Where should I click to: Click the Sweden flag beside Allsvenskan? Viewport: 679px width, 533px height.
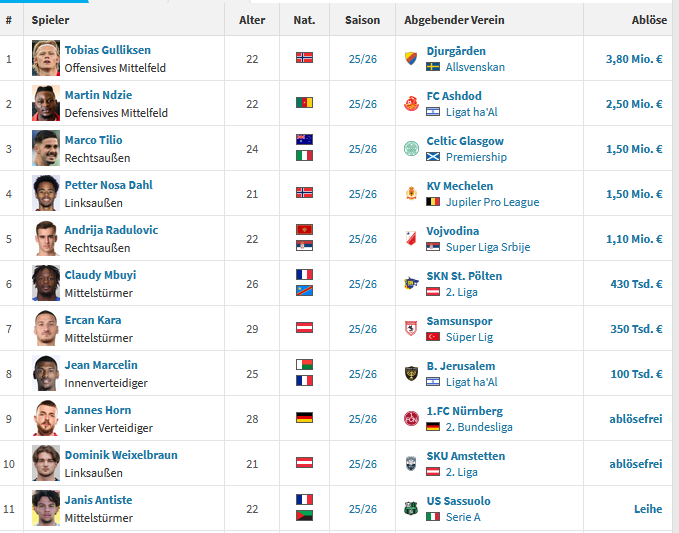(433, 67)
